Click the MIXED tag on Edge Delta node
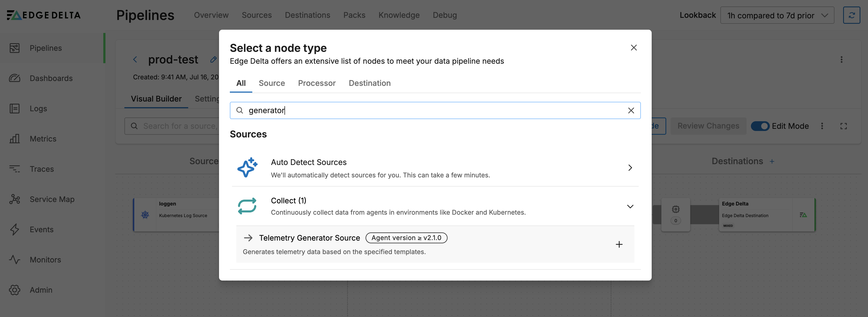Screen dimensions: 868x317 pos(728,226)
